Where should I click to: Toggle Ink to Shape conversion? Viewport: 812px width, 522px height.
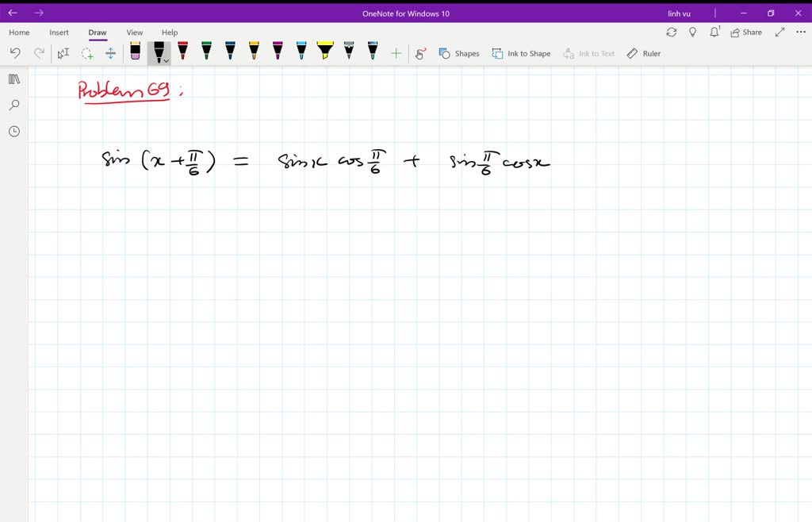click(521, 52)
